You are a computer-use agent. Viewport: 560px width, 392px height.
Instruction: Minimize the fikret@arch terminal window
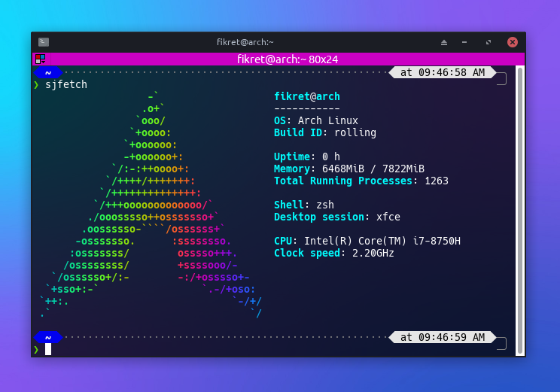pyautogui.click(x=464, y=42)
